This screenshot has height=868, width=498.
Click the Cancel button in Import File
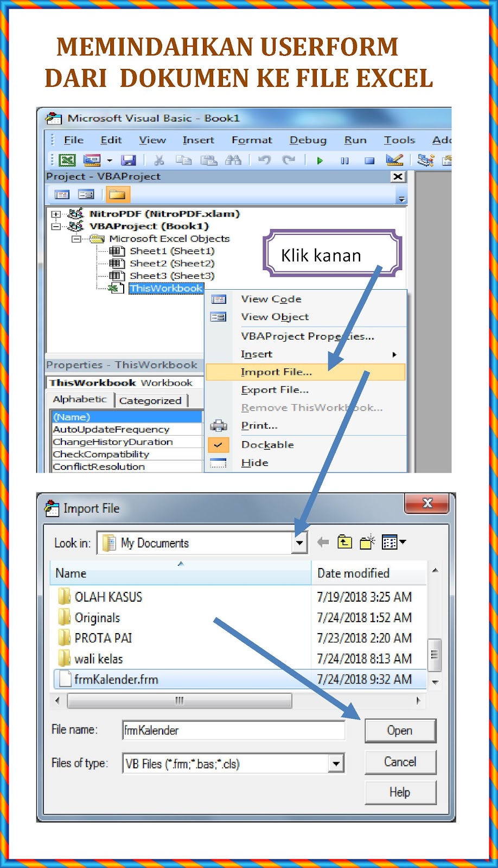click(400, 762)
